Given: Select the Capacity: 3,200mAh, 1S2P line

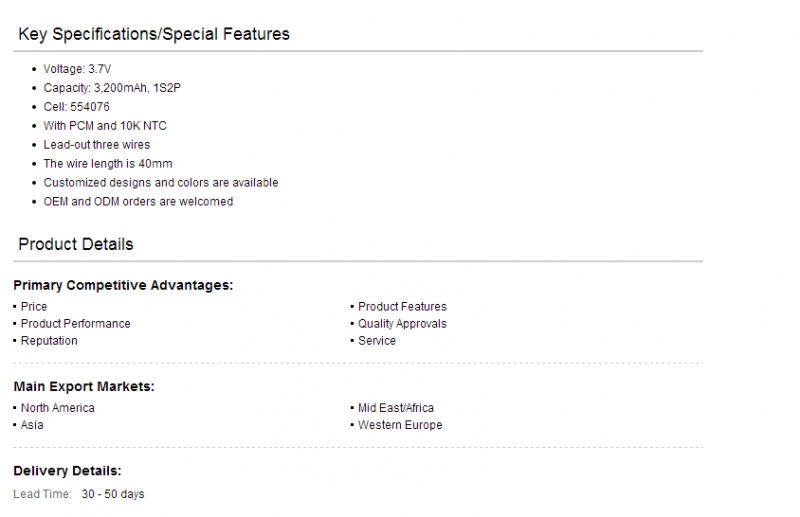Looking at the screenshot, I should coord(112,88).
